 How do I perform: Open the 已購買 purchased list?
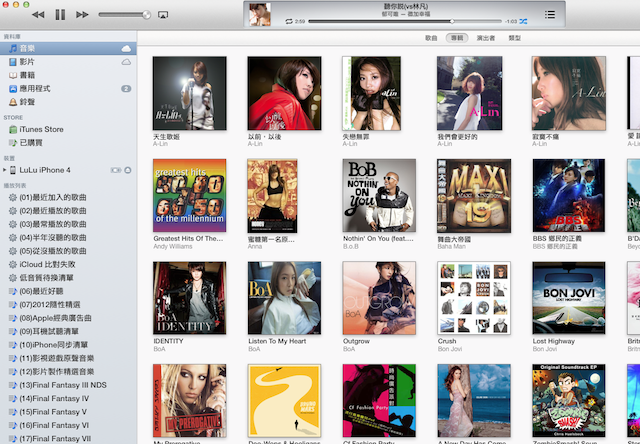pos(68,142)
